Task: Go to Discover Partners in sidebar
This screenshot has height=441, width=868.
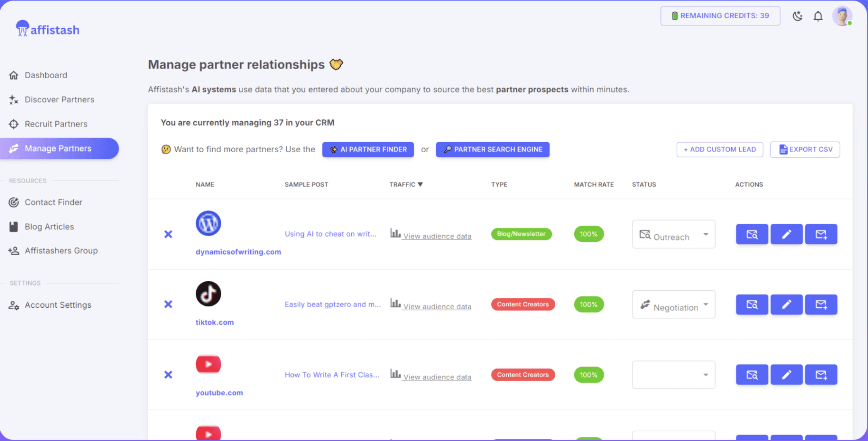Action: [59, 100]
